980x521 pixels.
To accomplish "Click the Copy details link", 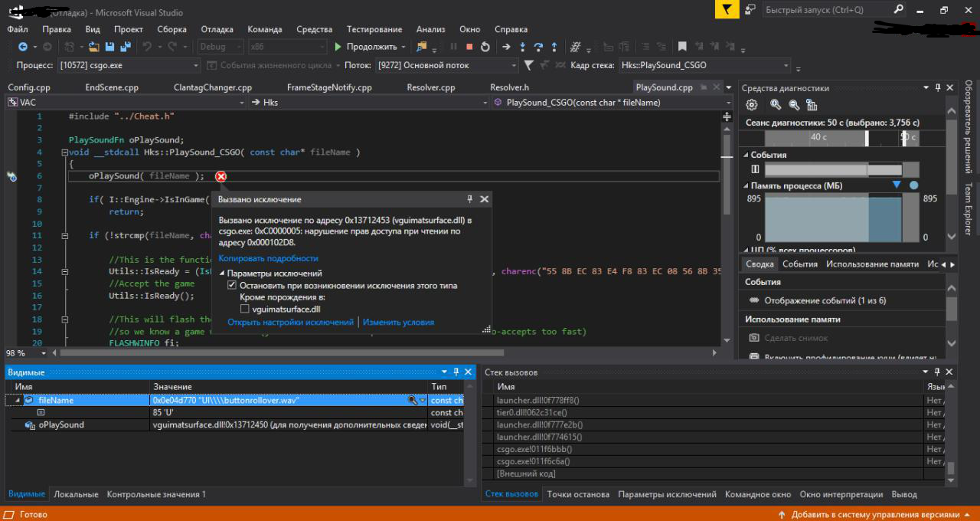I will [x=268, y=258].
